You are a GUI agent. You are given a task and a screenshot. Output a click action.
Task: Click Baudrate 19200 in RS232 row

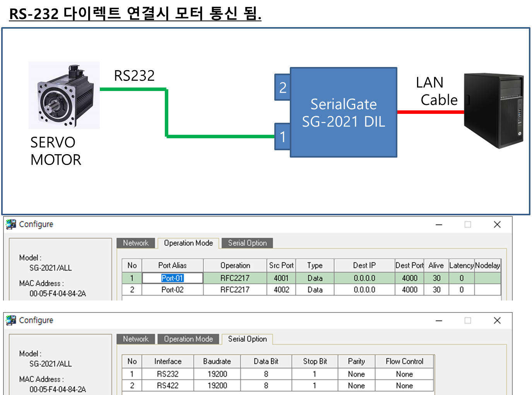[x=217, y=374]
